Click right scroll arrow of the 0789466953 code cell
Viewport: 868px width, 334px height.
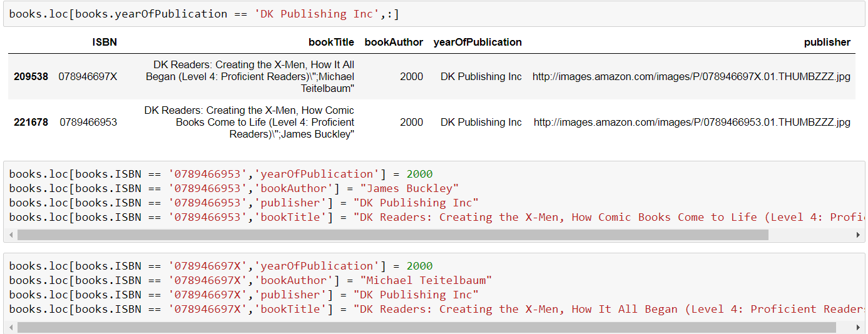858,235
